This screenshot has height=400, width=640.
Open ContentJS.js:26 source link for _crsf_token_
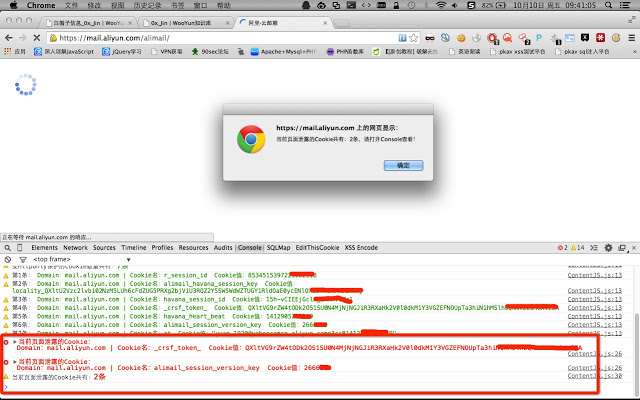coord(595,354)
